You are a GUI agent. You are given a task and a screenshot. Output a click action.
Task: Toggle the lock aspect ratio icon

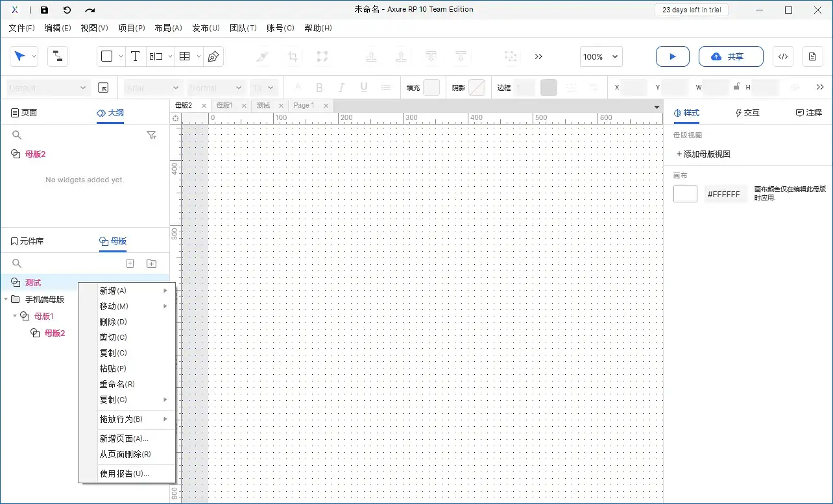[736, 87]
